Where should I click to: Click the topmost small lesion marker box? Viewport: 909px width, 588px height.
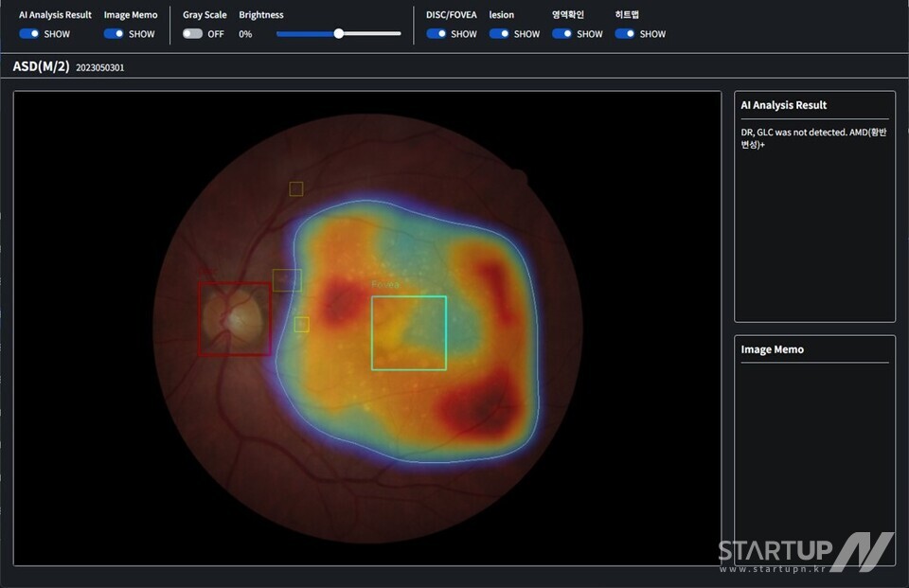point(296,188)
